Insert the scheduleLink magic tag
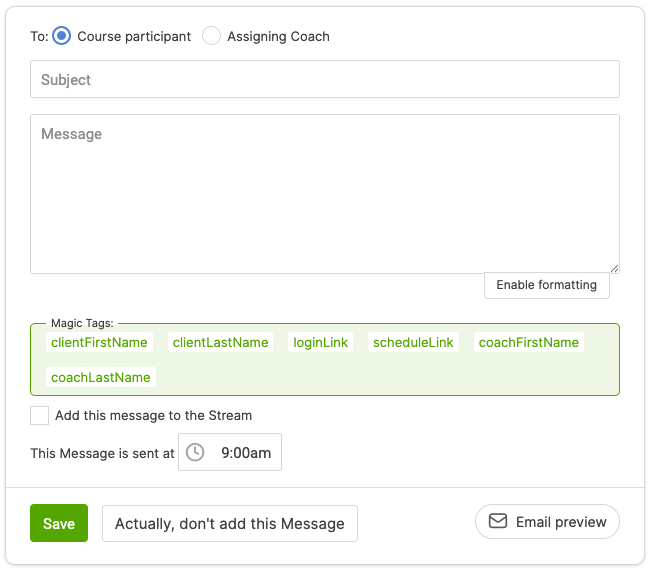The image size is (650, 575). 413,342
